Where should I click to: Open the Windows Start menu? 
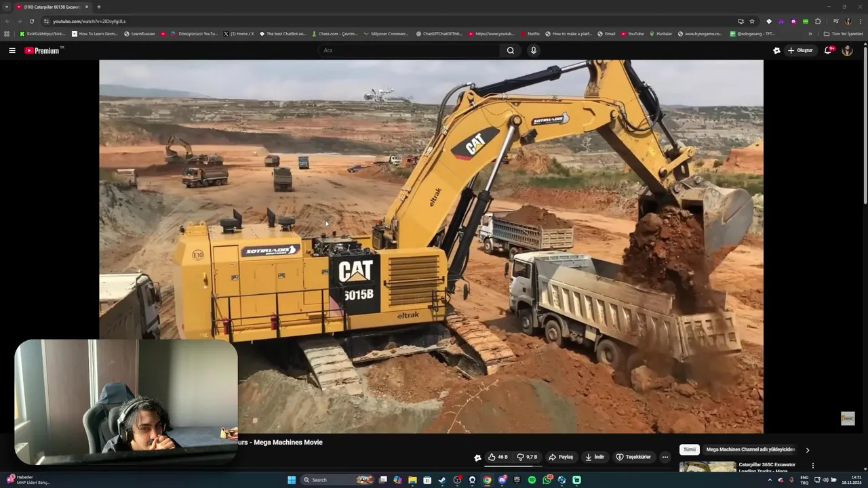(x=292, y=480)
